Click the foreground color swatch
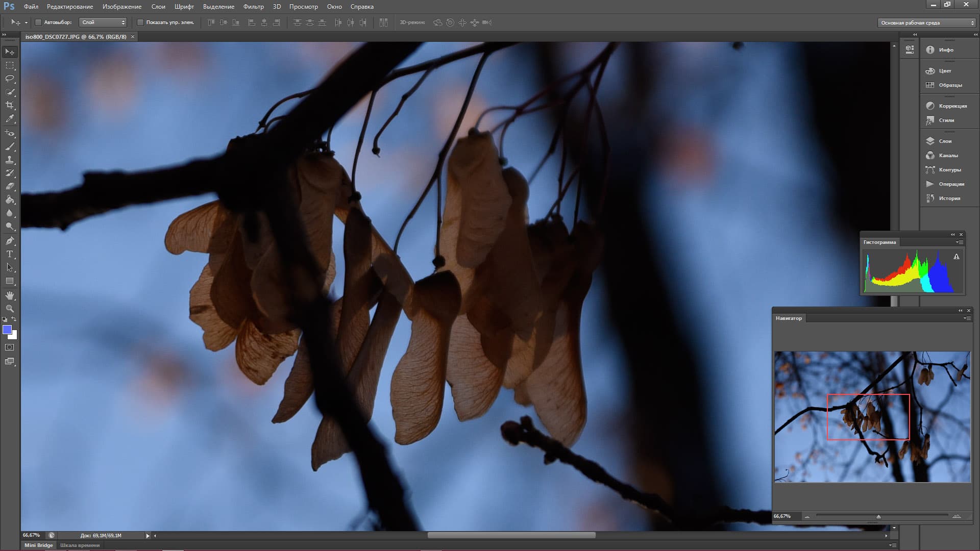Viewport: 980px width, 551px height. click(7, 330)
